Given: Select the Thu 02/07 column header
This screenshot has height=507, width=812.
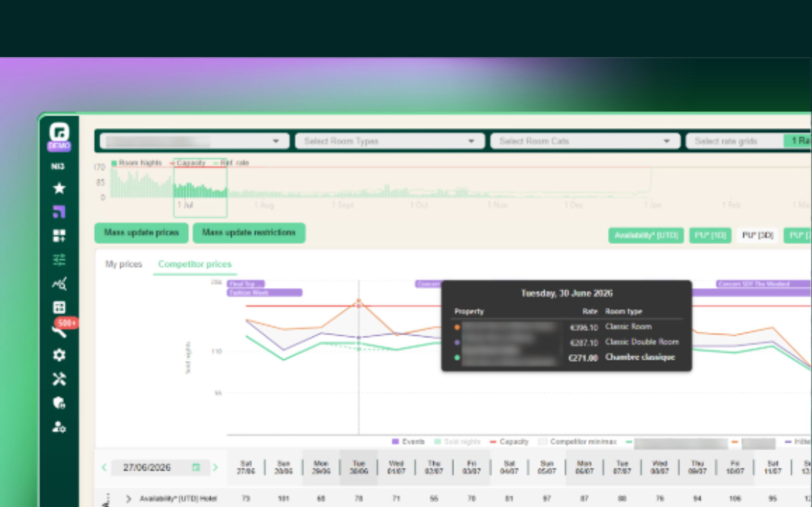Looking at the screenshot, I should pos(434,467).
